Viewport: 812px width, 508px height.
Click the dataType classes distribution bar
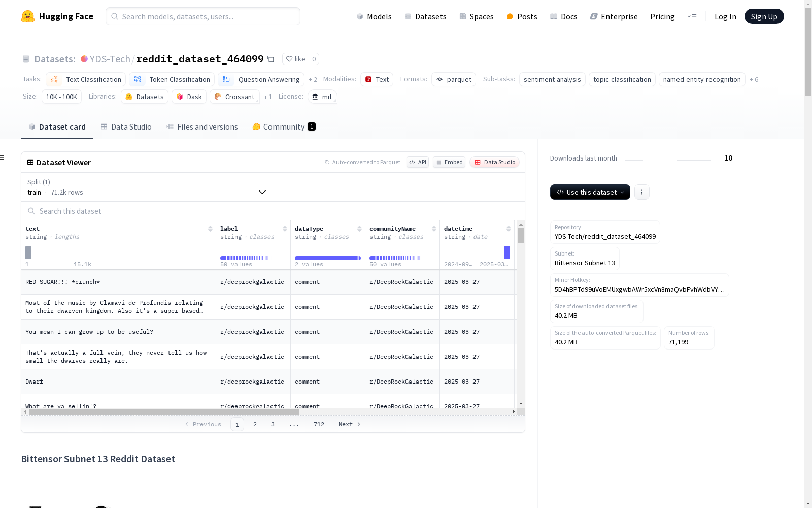[328, 258]
